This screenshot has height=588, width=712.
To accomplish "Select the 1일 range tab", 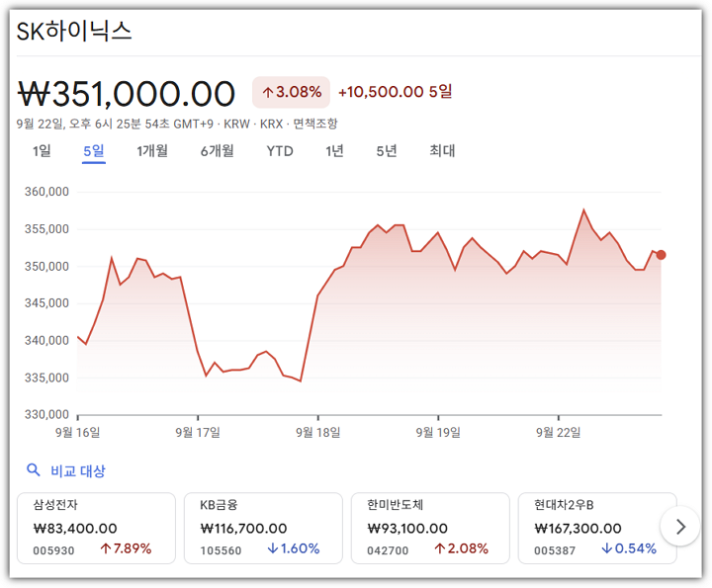I will pyautogui.click(x=42, y=150).
